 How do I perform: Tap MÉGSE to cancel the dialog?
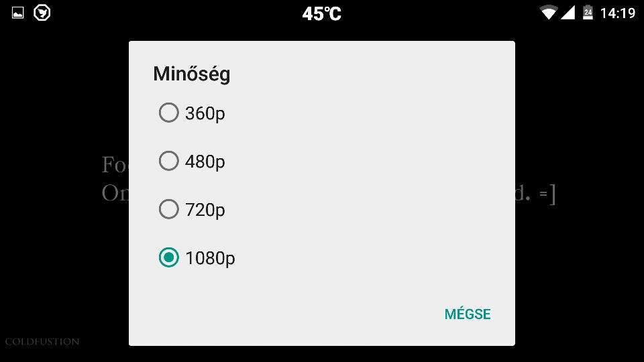click(x=468, y=314)
